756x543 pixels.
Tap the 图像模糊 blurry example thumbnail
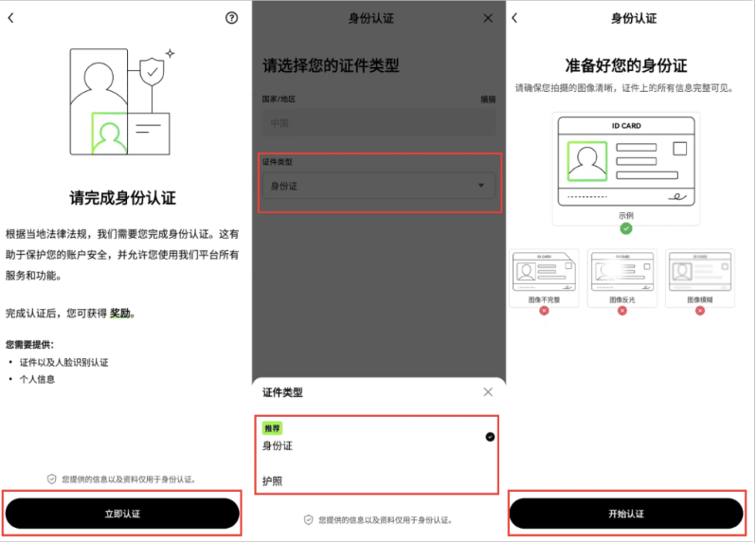pos(701,273)
